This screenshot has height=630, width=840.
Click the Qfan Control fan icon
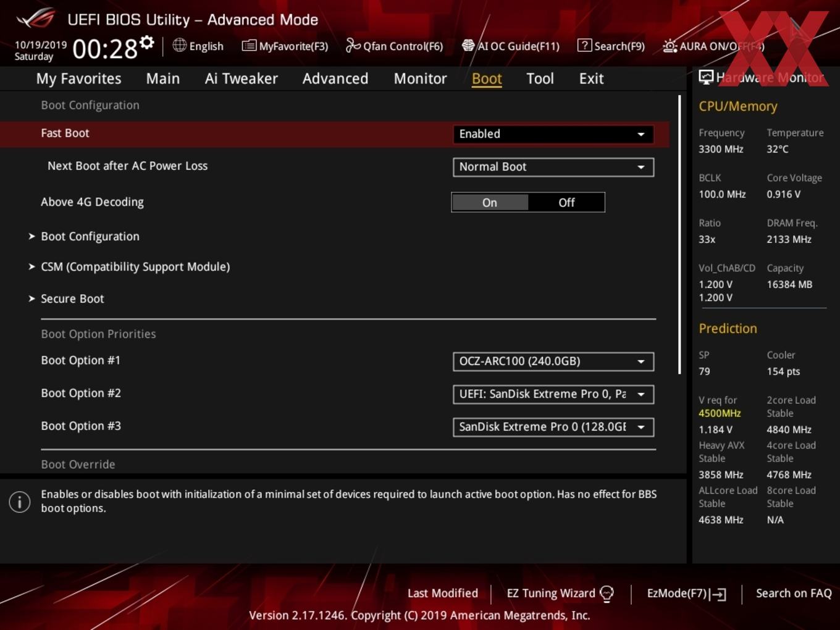point(353,45)
